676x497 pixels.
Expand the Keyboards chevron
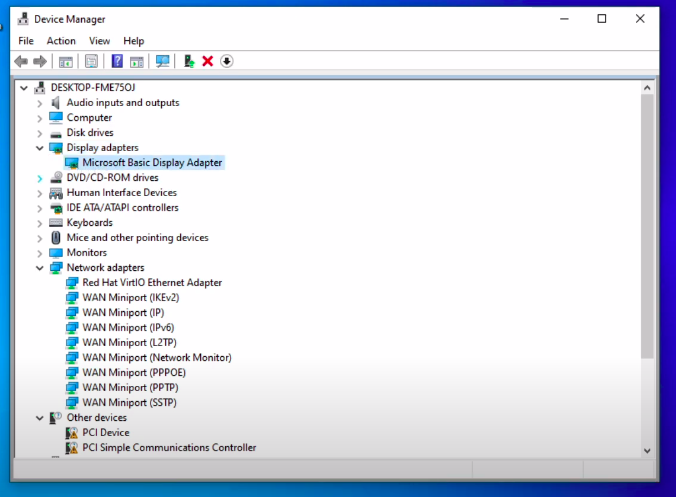pyautogui.click(x=40, y=223)
